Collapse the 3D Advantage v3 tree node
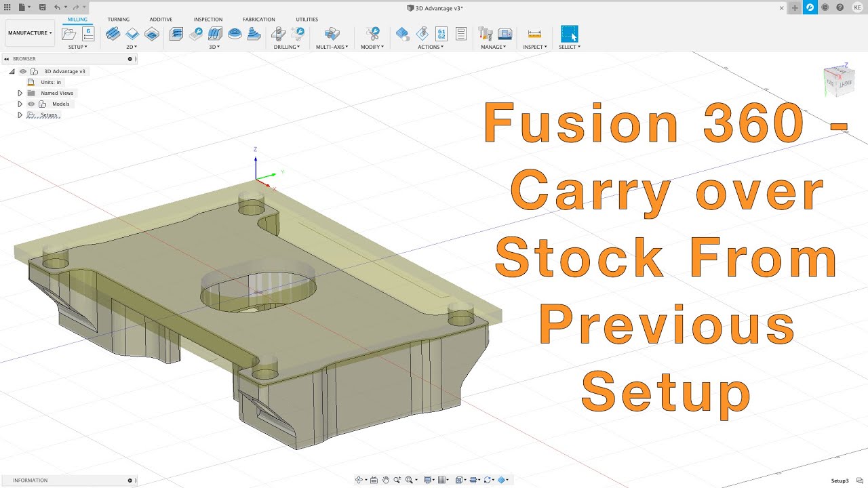 12,71
